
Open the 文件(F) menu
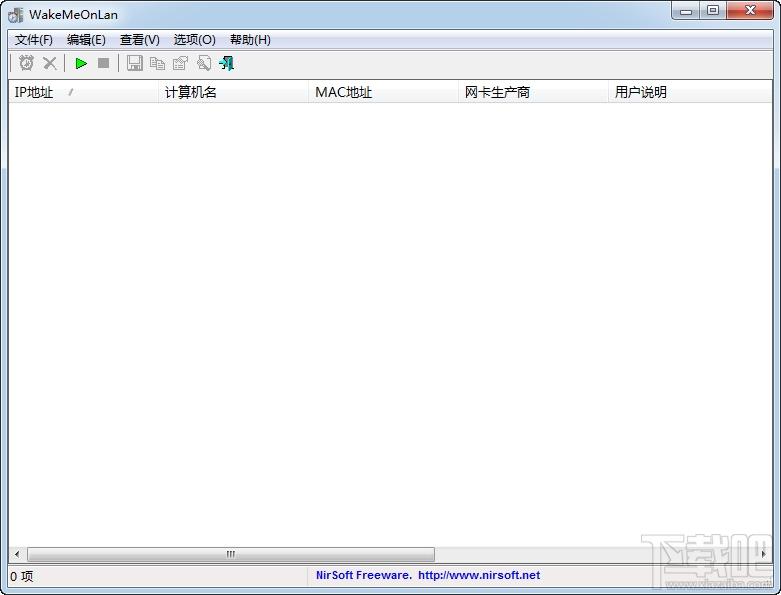coord(33,40)
